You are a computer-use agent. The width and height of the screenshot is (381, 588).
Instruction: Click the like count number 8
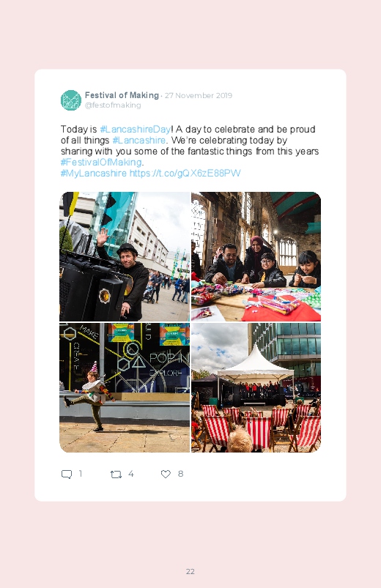pos(180,474)
